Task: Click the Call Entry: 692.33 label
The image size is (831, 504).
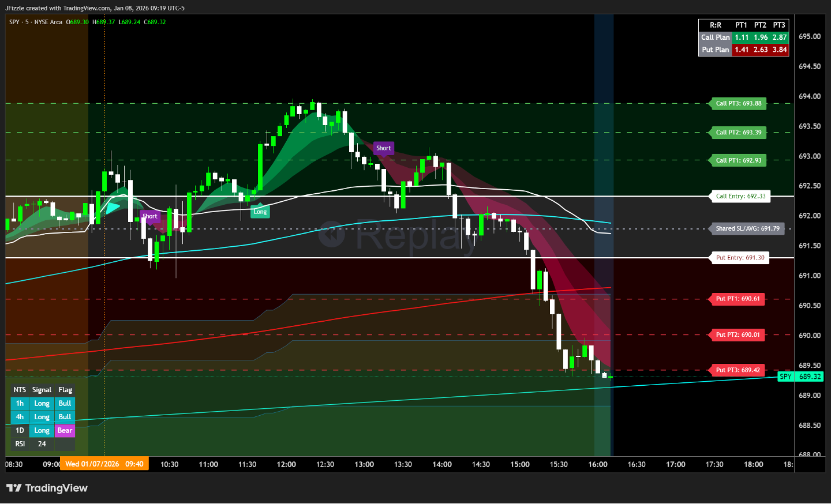Action: coord(740,196)
